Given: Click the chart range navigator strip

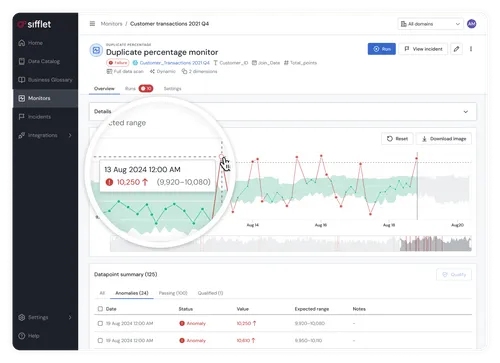Looking at the screenshot, I should coord(291,244).
